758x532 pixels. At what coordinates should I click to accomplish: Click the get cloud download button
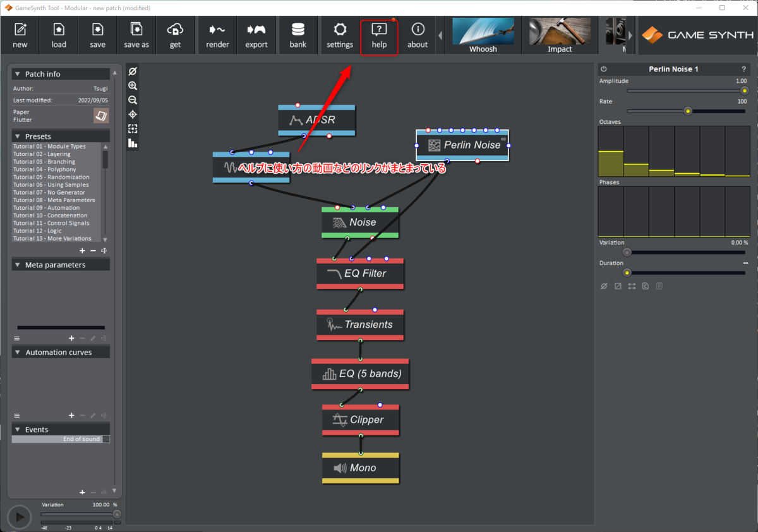pos(175,35)
